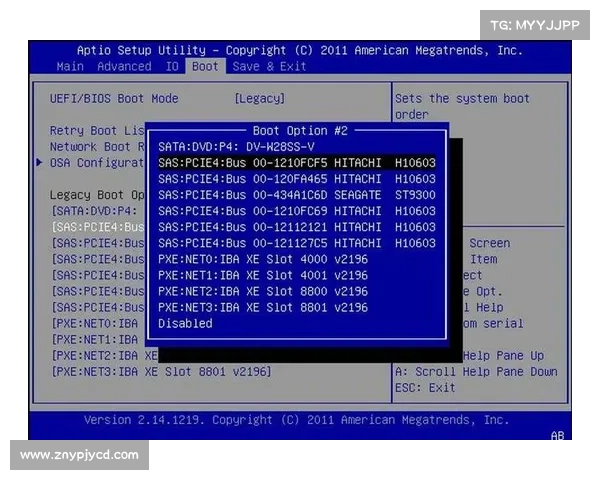Change UEFI/BIOS Boot Mode [Legacy] value
Image resolution: width=600 pixels, height=480 pixels.
pyautogui.click(x=260, y=99)
